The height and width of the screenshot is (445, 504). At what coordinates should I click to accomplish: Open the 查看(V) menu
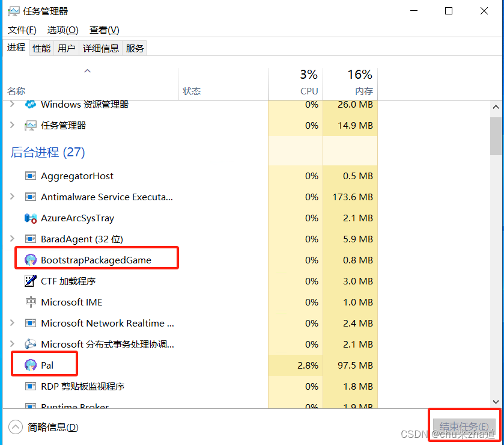click(105, 30)
